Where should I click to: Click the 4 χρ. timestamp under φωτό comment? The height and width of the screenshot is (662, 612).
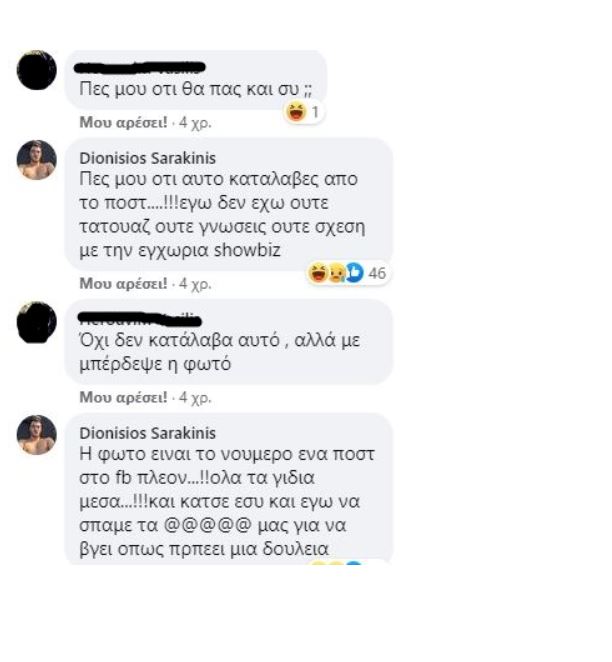(195, 397)
